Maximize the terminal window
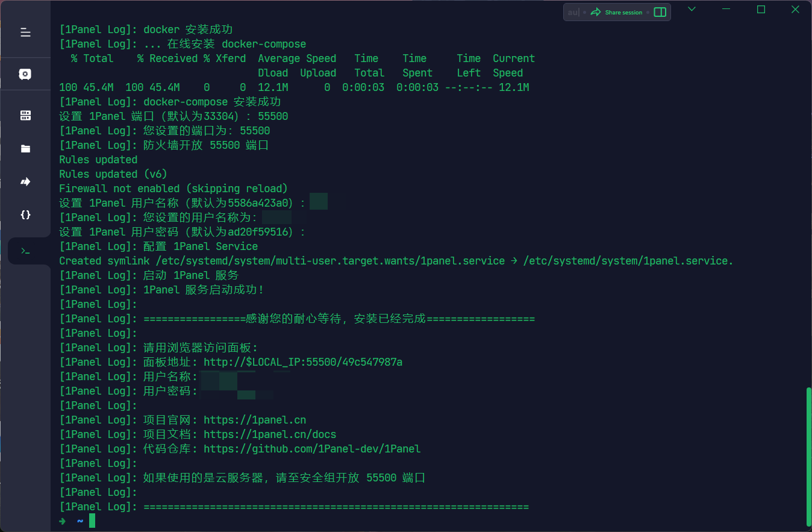The height and width of the screenshot is (532, 812). coord(761,9)
